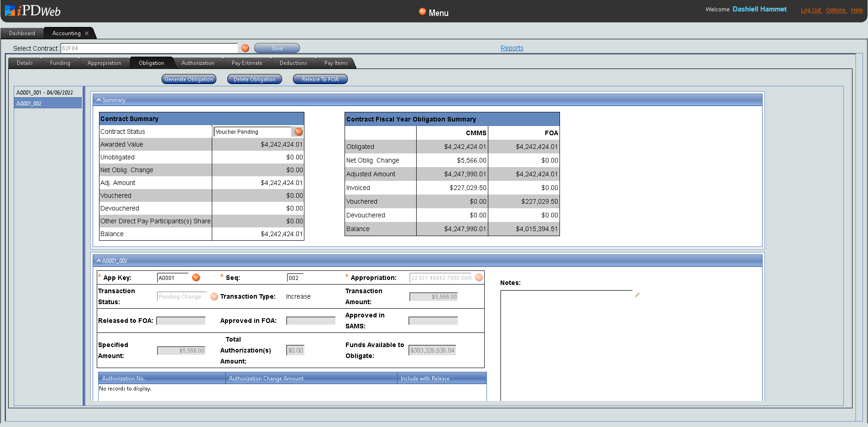Collapse the A0001_002 details panel

pyautogui.click(x=99, y=261)
